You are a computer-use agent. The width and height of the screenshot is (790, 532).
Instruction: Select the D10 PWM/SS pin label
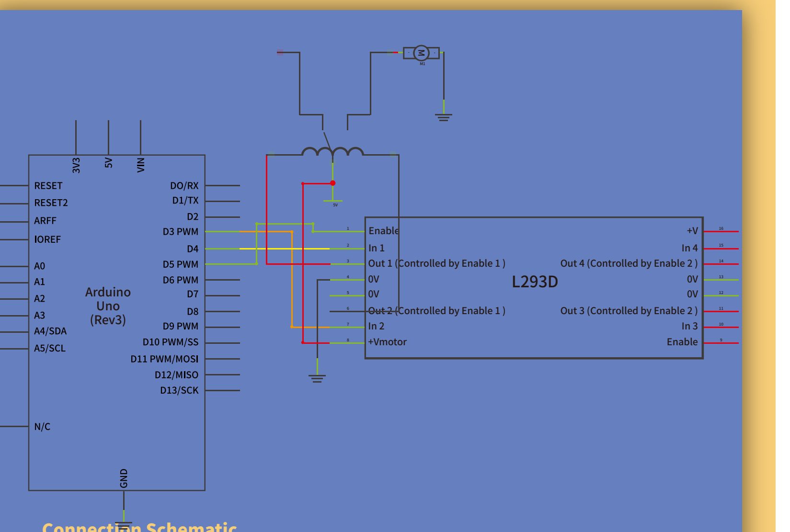[171, 342]
